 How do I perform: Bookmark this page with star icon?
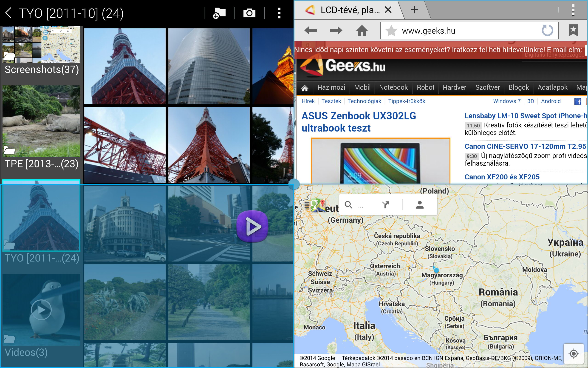click(x=391, y=31)
